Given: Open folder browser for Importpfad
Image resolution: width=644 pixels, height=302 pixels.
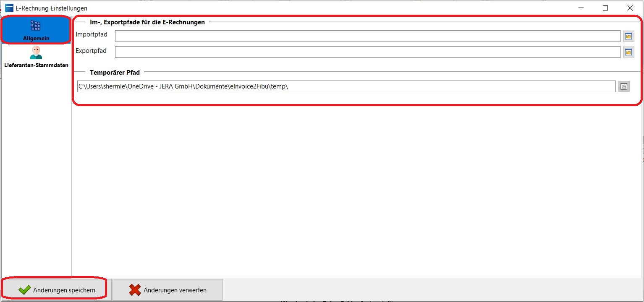Looking at the screenshot, I should tap(628, 36).
